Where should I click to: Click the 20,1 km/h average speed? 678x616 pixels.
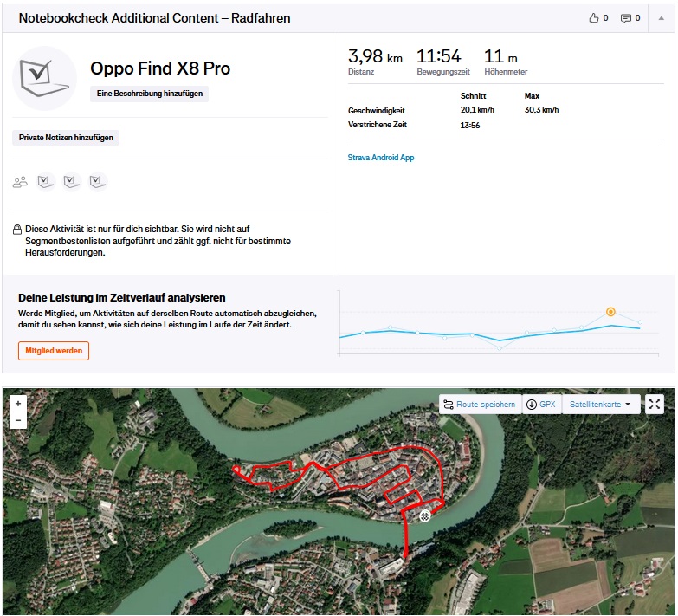point(477,110)
